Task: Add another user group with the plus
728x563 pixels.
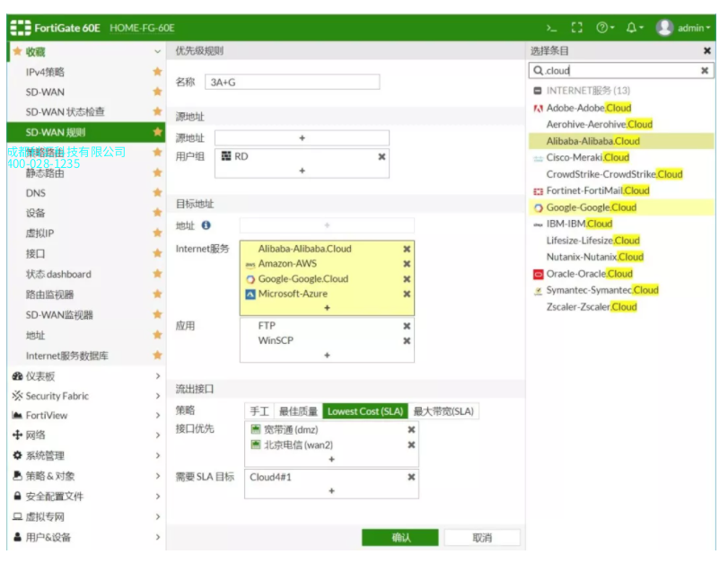Action: (303, 171)
